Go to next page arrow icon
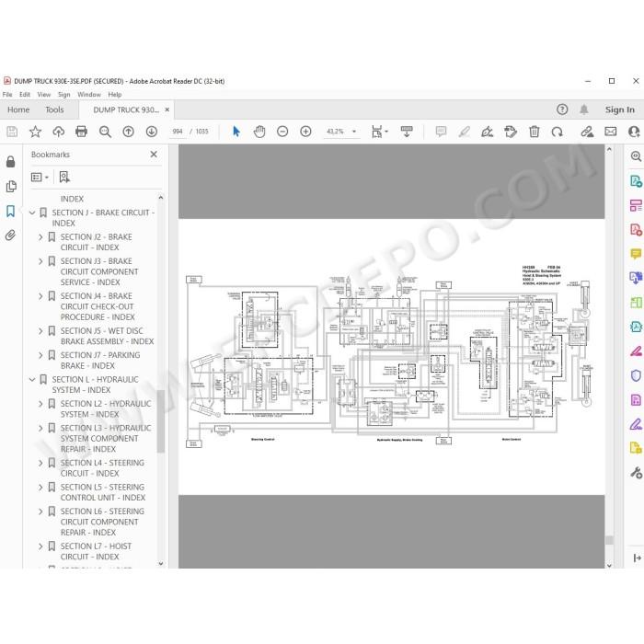 (x=152, y=132)
